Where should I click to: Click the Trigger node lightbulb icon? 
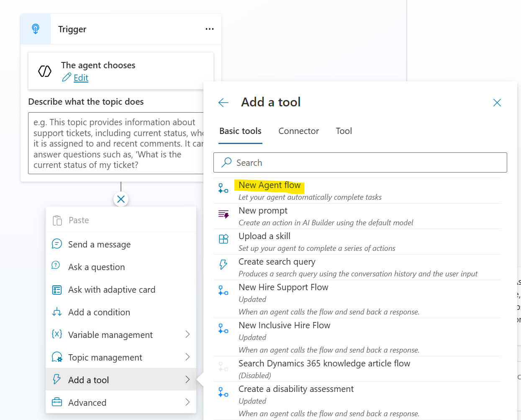click(x=36, y=29)
